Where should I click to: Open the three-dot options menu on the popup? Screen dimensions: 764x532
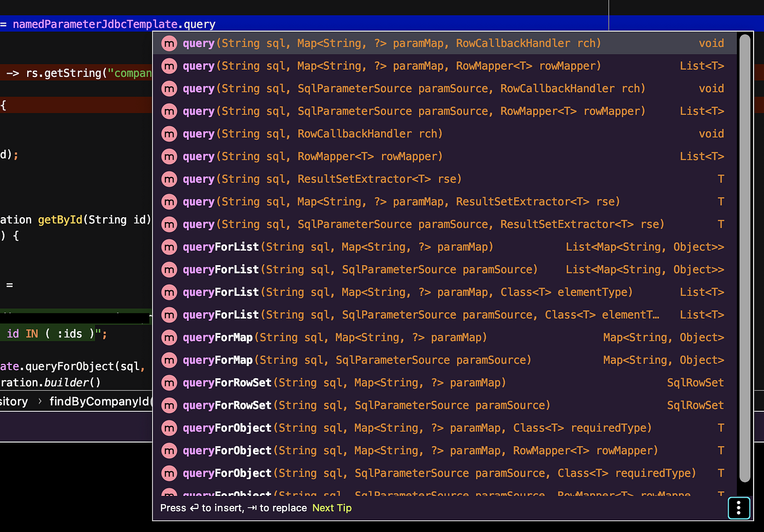coord(739,508)
